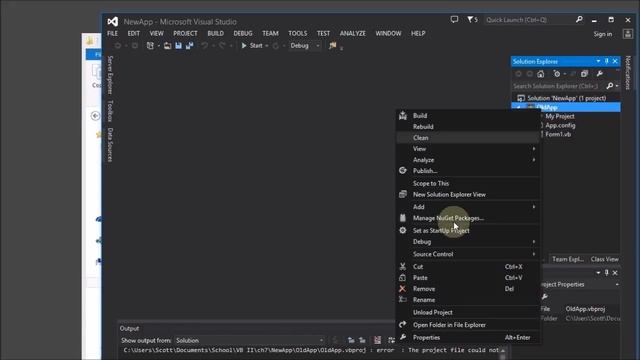
Task: Open the Server Explorer side tab
Action: point(110,75)
